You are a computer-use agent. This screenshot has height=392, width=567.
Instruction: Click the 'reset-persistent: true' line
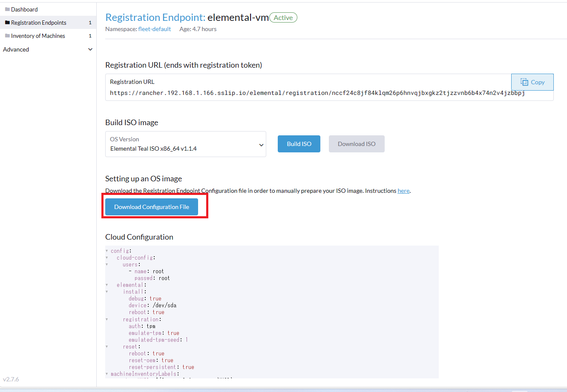(161, 367)
